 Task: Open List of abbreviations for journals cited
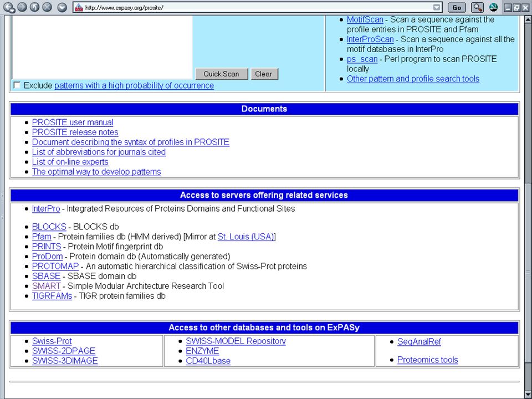99,152
